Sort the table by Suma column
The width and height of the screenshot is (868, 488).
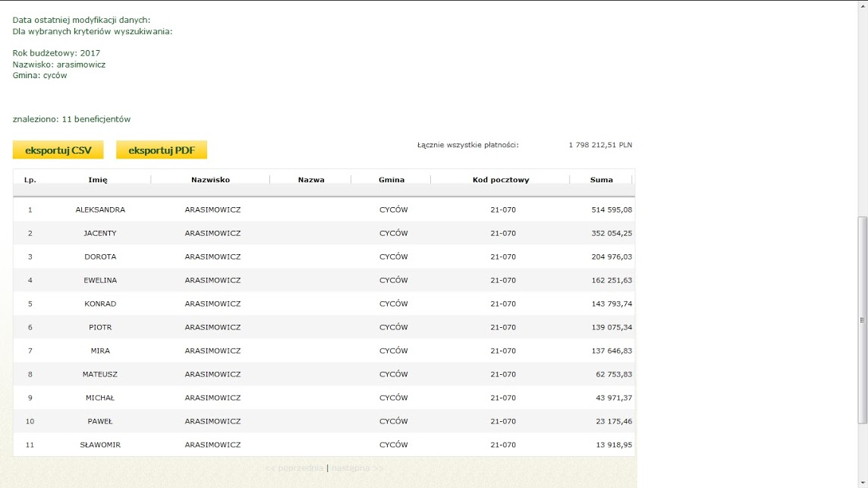click(x=601, y=180)
